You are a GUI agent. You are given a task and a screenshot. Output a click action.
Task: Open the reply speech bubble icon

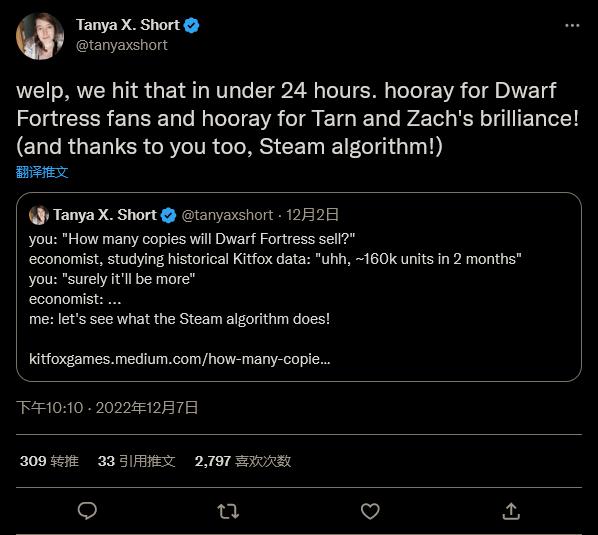87,511
